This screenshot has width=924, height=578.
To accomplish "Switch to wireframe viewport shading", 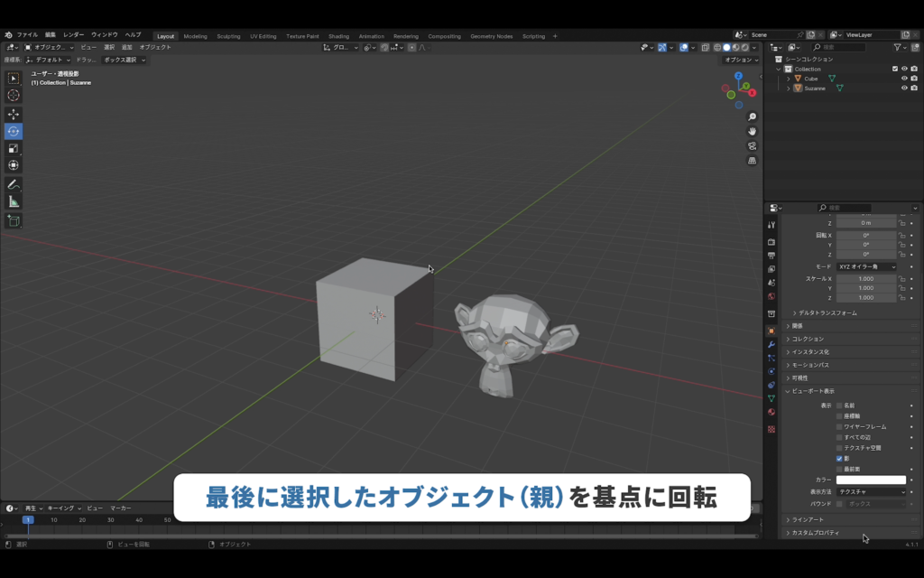I will [x=717, y=48].
